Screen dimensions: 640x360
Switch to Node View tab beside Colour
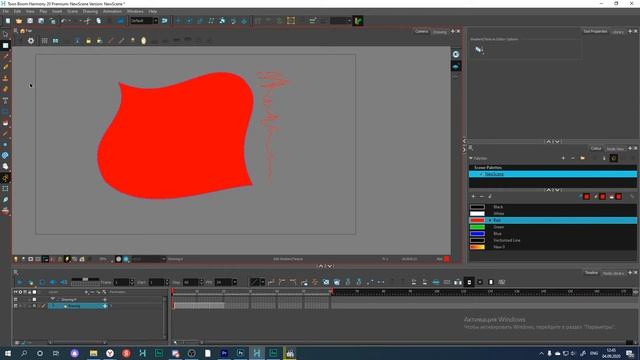pyautogui.click(x=615, y=149)
